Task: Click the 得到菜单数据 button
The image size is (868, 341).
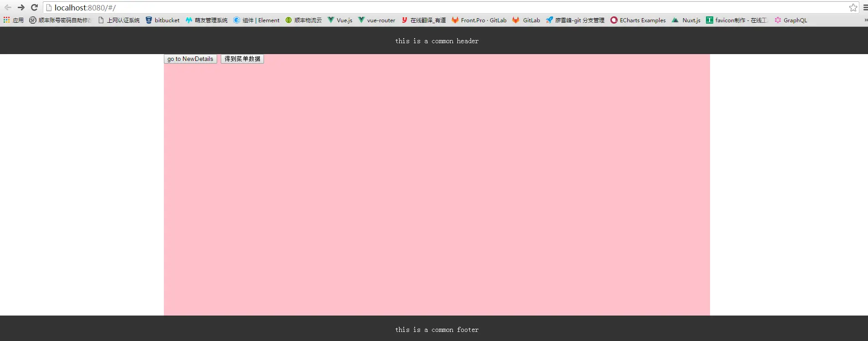Action: click(242, 59)
